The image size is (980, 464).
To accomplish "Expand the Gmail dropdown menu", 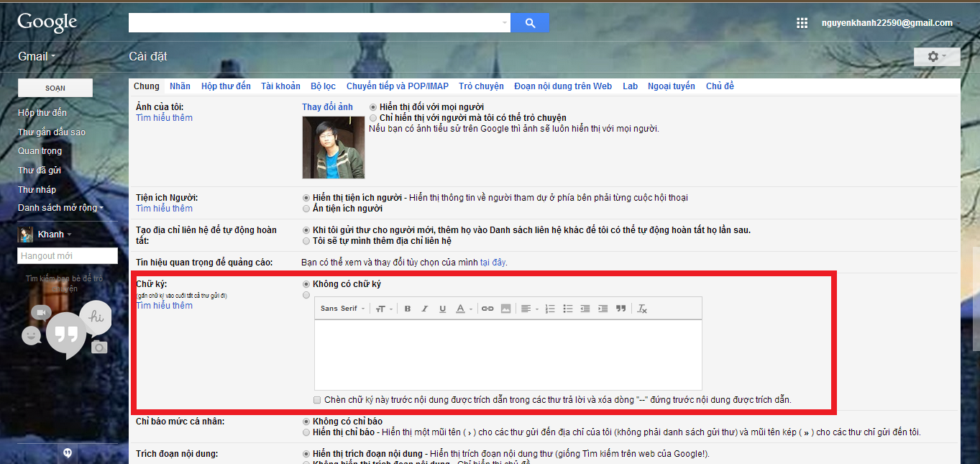I will tap(37, 56).
